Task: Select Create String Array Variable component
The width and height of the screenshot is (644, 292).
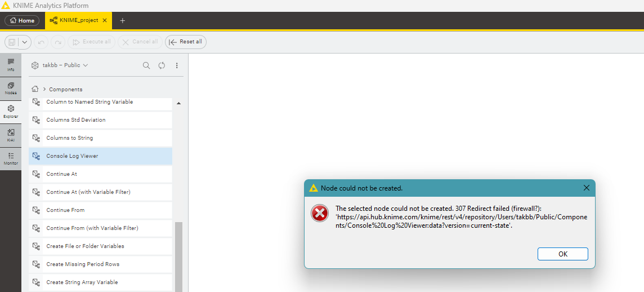Action: coord(101,282)
